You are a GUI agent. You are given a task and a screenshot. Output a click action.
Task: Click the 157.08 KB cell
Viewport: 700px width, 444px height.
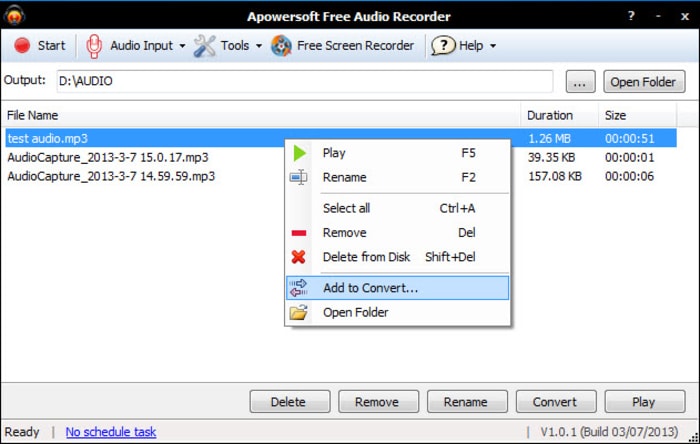555,176
